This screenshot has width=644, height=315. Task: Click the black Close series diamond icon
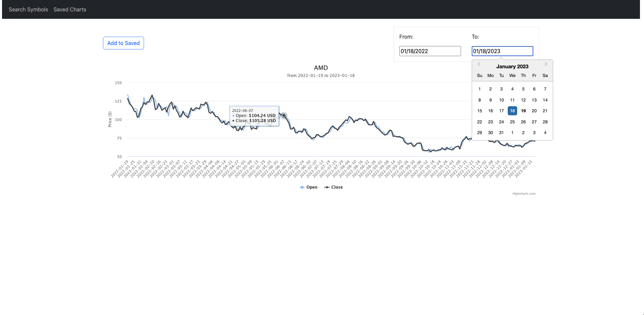(326, 187)
